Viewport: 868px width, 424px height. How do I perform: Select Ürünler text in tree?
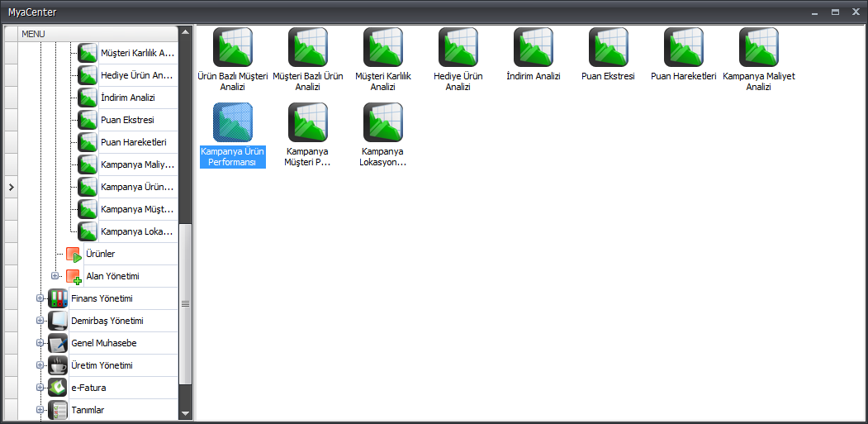101,253
